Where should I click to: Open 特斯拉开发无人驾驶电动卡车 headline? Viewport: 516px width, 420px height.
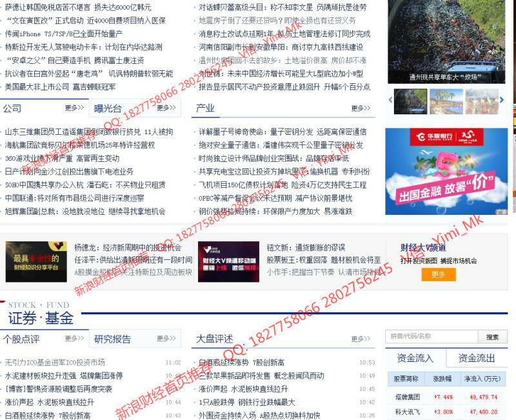[83, 47]
